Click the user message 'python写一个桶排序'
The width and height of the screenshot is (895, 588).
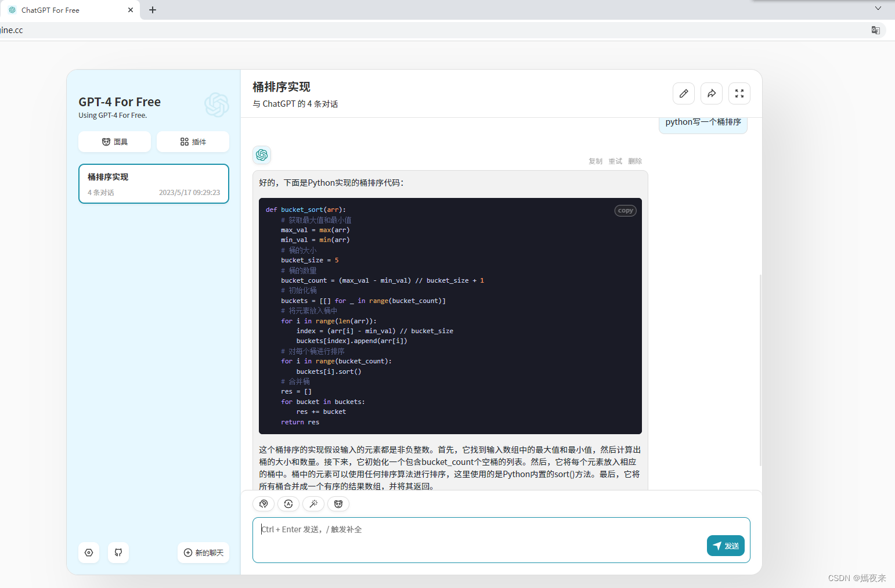pyautogui.click(x=703, y=122)
